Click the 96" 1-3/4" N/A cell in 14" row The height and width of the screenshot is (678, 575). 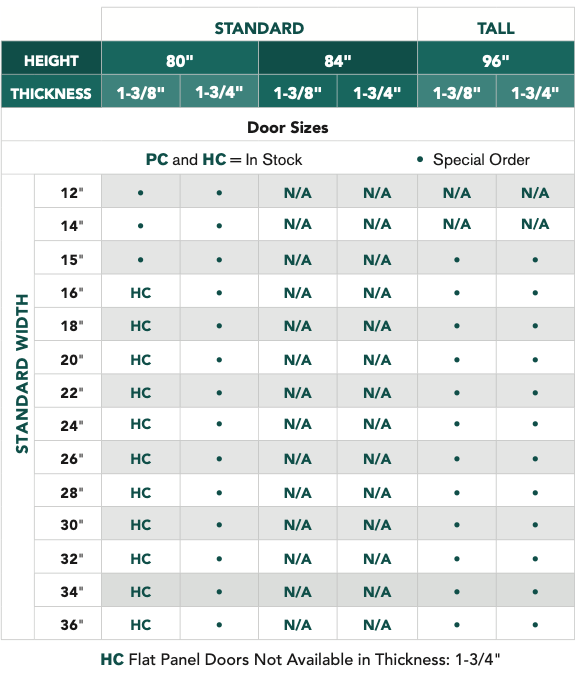(x=535, y=224)
